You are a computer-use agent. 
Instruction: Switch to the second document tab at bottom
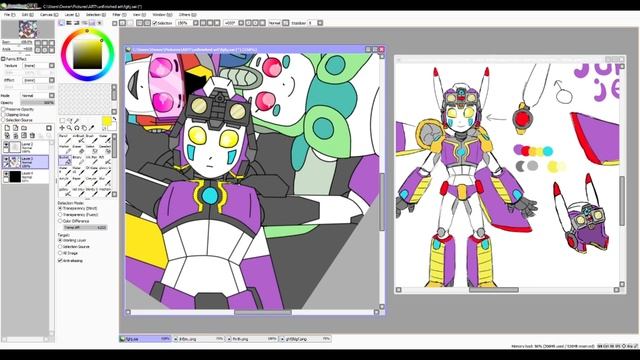[x=199, y=339]
